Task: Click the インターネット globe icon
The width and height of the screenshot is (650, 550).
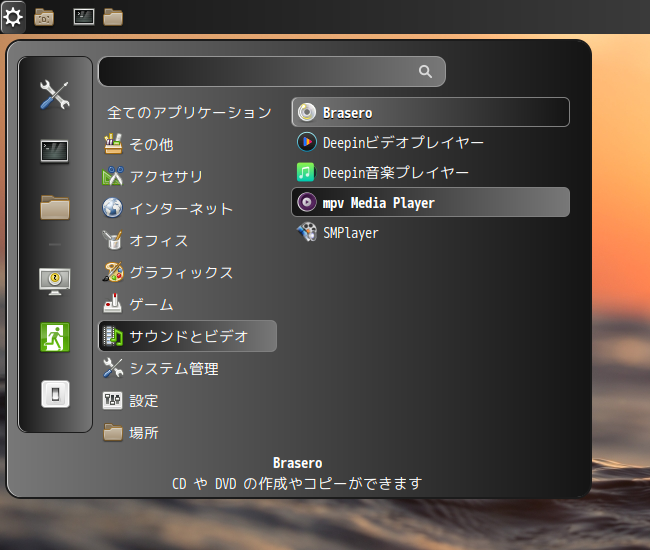Action: pos(112,208)
